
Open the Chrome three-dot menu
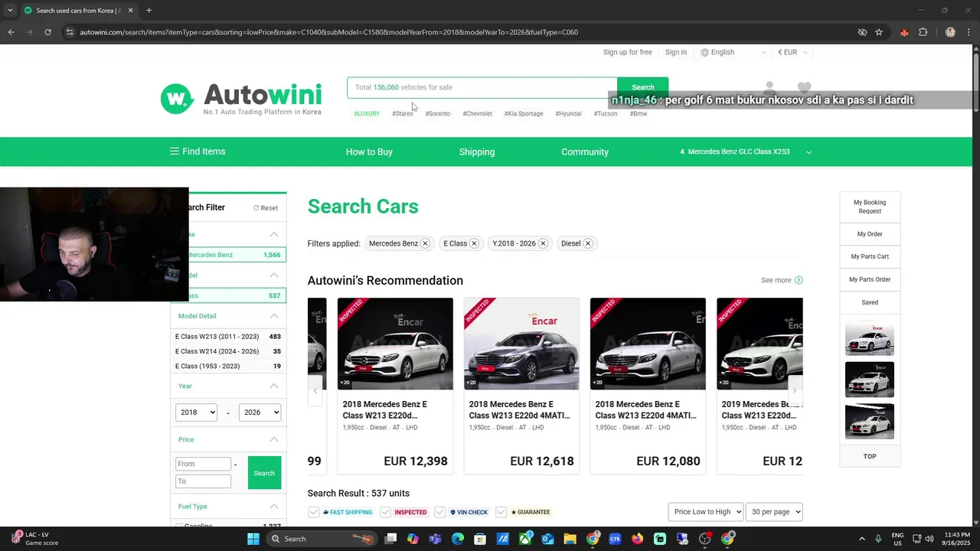[969, 32]
